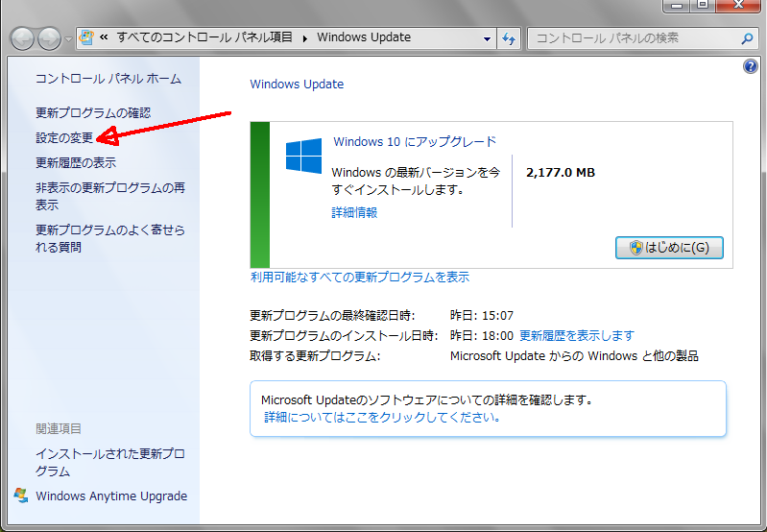Select Windows Update breadcrumb segment
Image resolution: width=767 pixels, height=532 pixels.
click(x=364, y=37)
